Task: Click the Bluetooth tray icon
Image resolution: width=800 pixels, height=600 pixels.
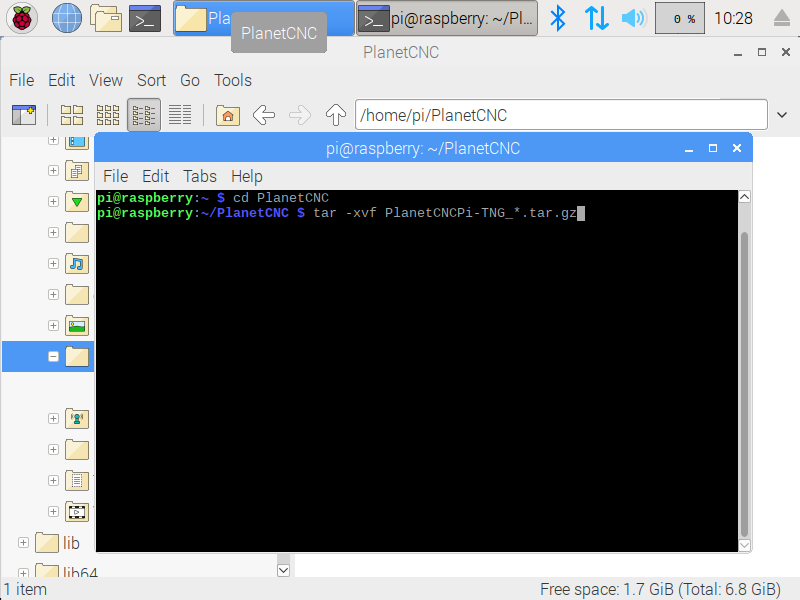Action: pos(559,18)
